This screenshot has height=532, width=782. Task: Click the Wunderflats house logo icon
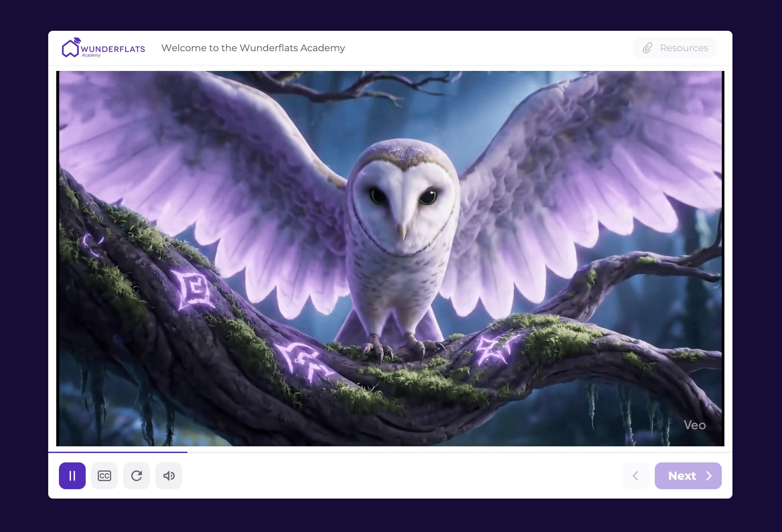(71, 48)
